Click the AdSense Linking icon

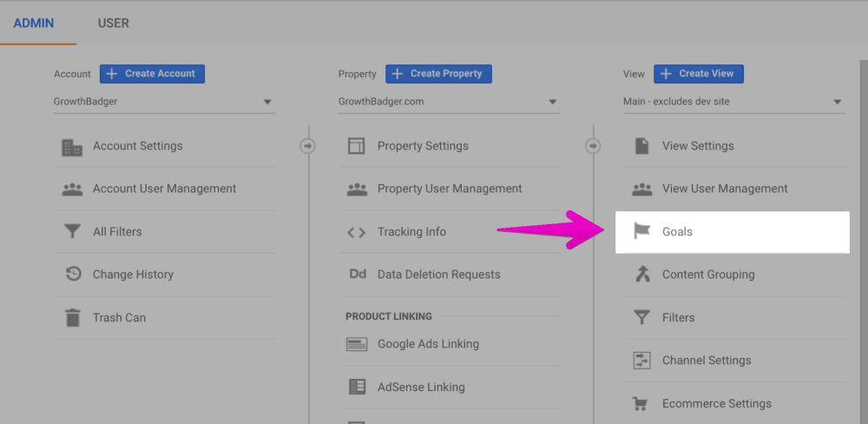point(357,387)
